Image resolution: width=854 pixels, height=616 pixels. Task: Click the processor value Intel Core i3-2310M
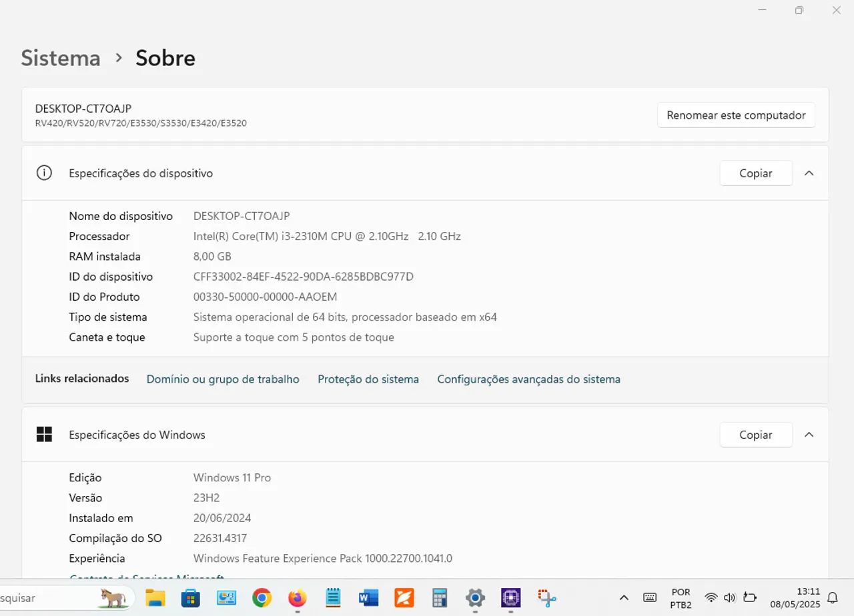pyautogui.click(x=327, y=236)
